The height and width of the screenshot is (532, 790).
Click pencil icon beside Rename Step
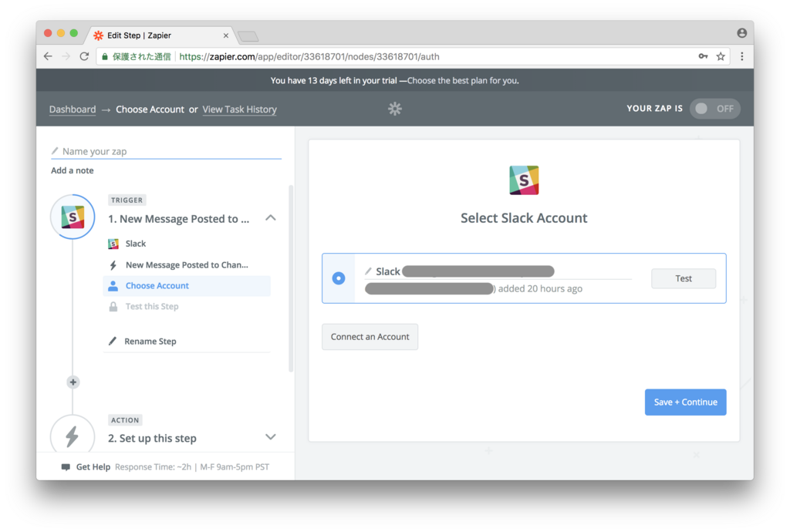point(113,342)
